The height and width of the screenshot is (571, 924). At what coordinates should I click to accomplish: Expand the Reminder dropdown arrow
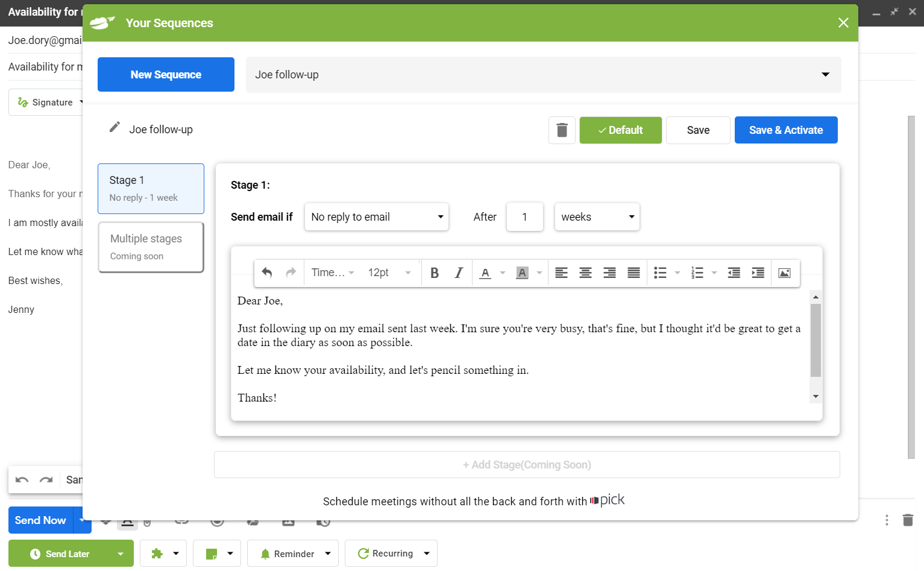click(x=328, y=554)
